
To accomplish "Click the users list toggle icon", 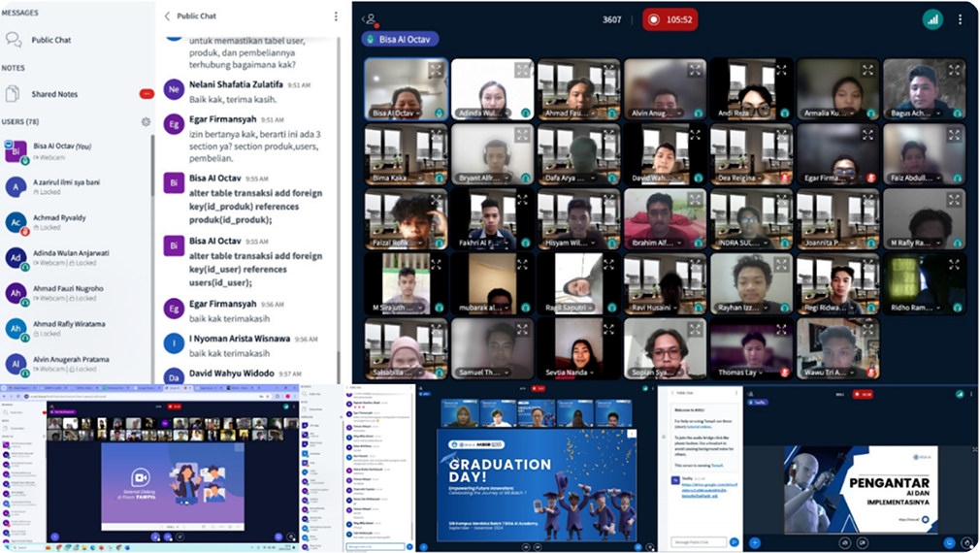I will [x=370, y=18].
